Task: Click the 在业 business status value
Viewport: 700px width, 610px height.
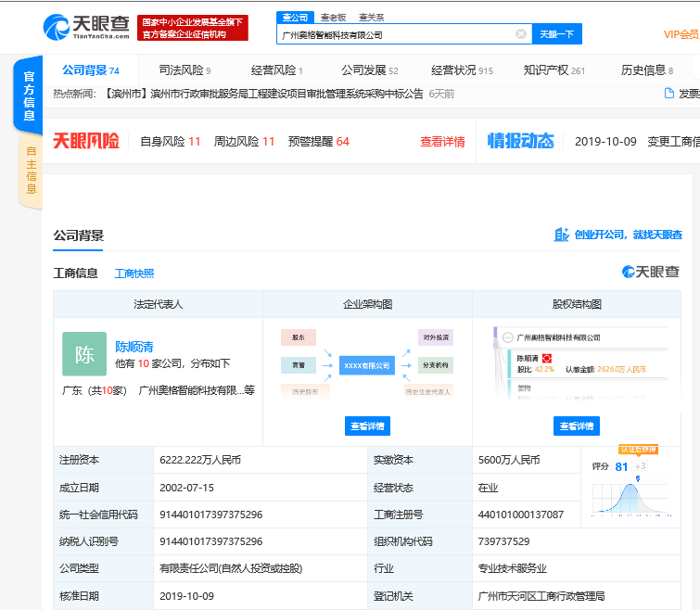Action: coord(488,488)
